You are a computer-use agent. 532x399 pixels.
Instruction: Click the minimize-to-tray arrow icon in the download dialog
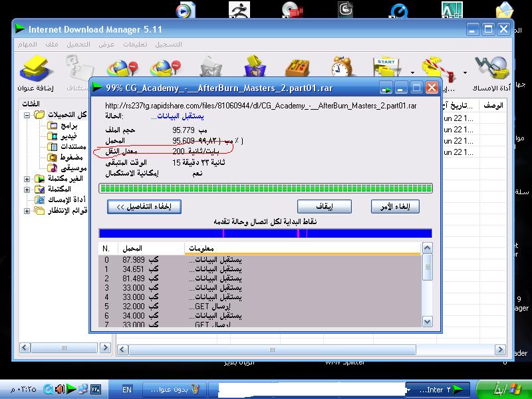pos(386,88)
